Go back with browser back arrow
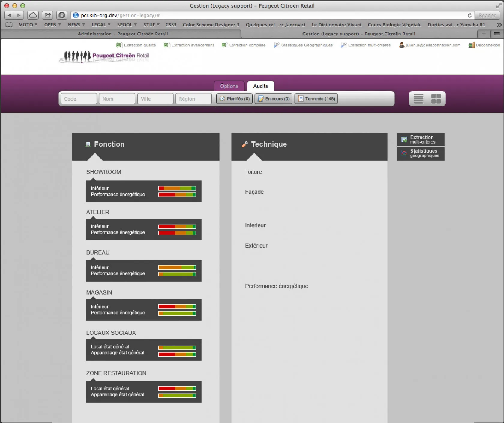 point(10,15)
